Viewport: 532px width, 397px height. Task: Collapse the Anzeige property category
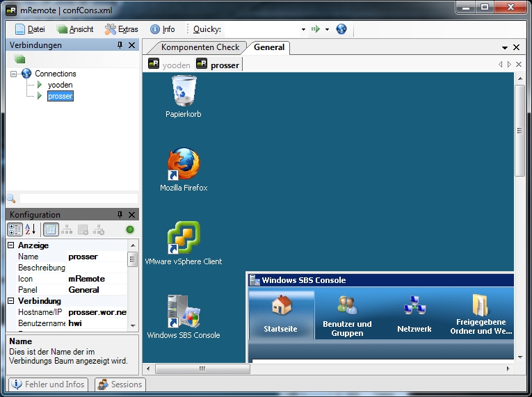(x=11, y=245)
